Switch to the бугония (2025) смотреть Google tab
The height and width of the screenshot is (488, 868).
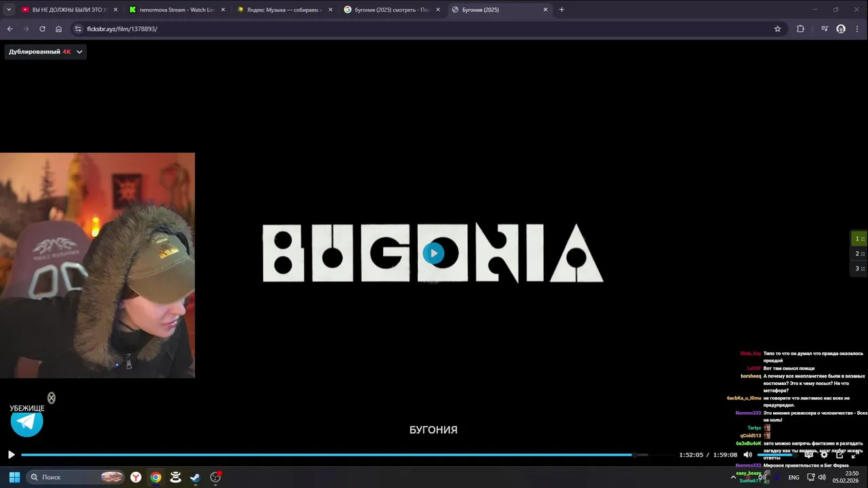392,9
